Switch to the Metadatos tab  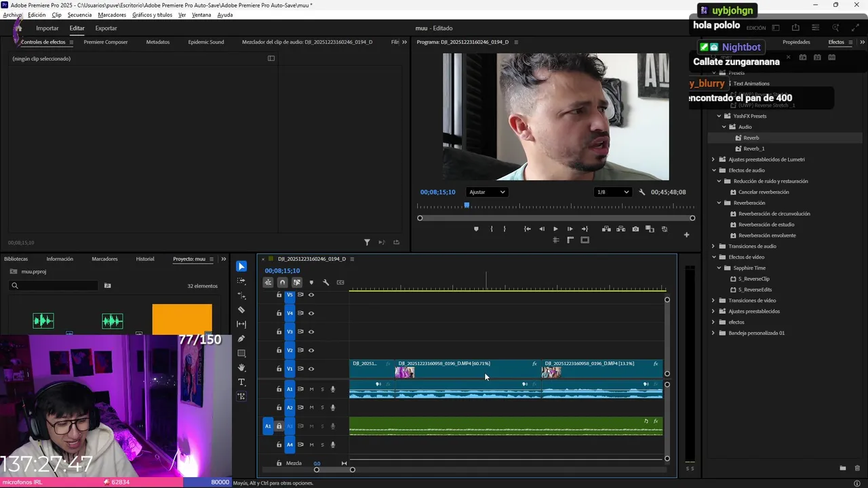(x=158, y=42)
